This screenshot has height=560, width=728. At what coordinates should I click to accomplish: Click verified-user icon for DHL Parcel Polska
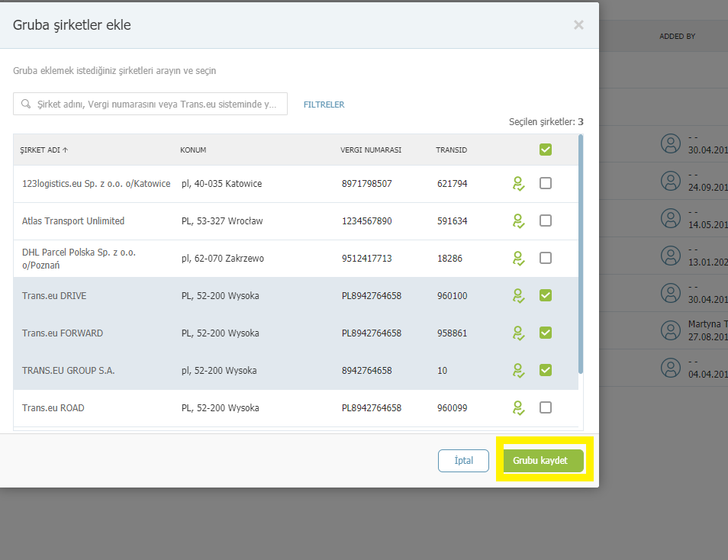(x=518, y=259)
